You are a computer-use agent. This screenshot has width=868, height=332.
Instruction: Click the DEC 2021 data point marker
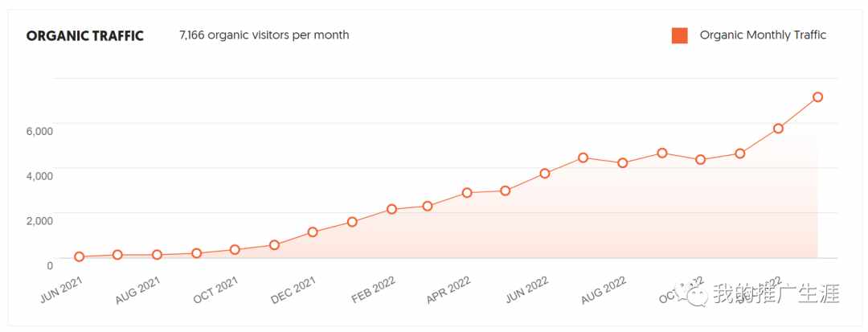tap(313, 232)
